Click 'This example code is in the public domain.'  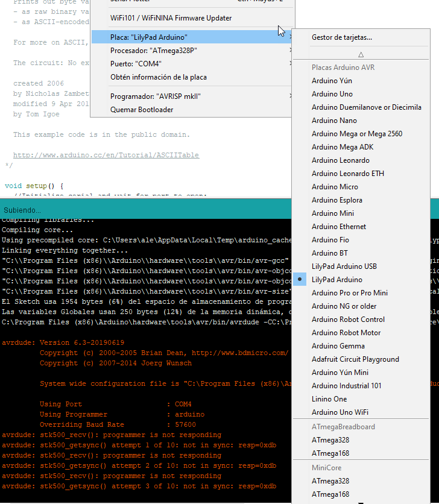click(x=102, y=134)
